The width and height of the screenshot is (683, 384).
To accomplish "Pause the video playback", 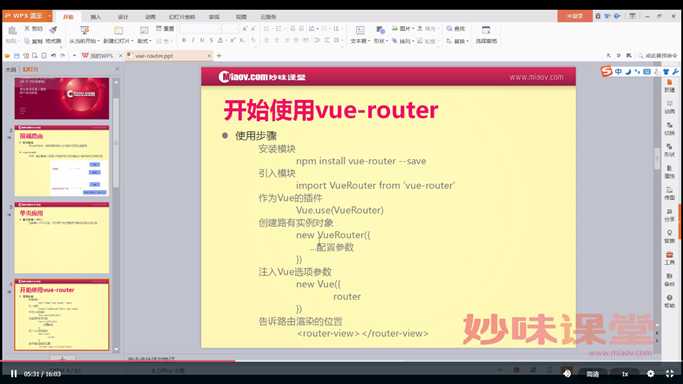I will (x=14, y=374).
